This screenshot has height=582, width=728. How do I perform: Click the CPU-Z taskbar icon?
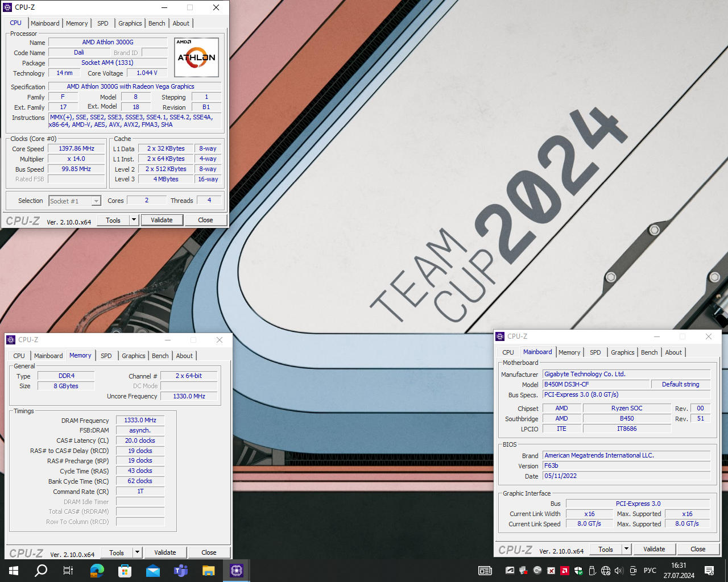(236, 571)
